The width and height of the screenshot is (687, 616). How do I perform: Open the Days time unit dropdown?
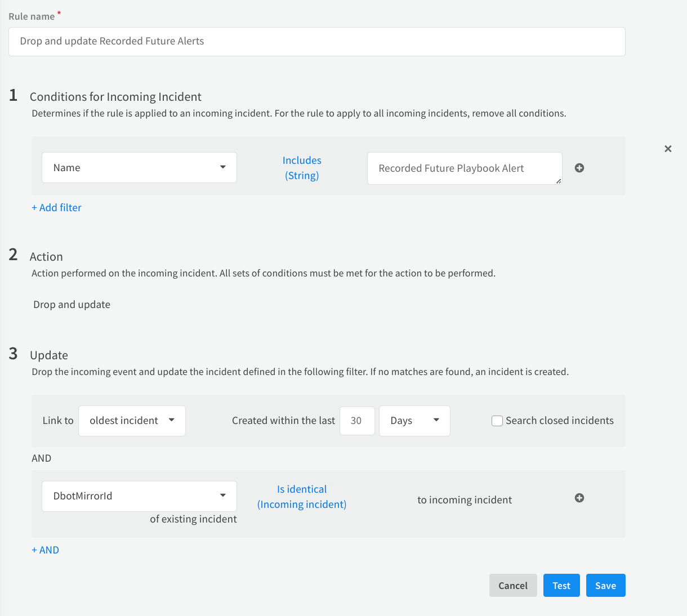(414, 421)
